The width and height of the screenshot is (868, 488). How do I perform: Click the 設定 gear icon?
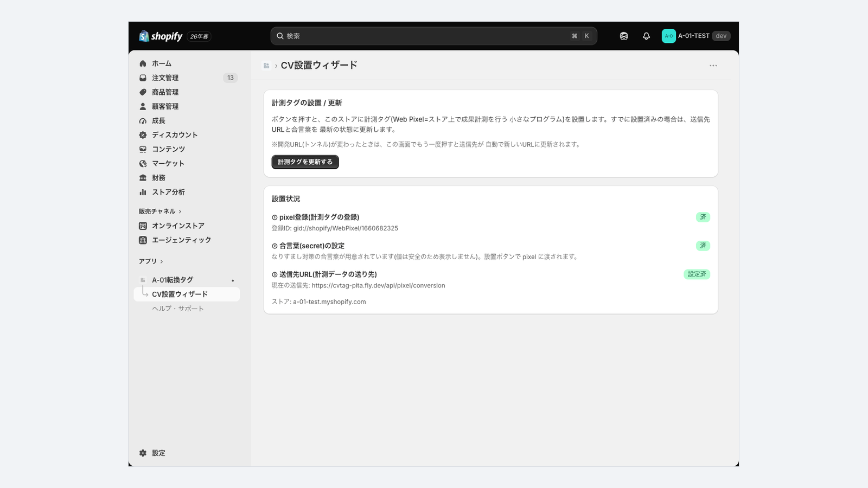click(x=143, y=453)
